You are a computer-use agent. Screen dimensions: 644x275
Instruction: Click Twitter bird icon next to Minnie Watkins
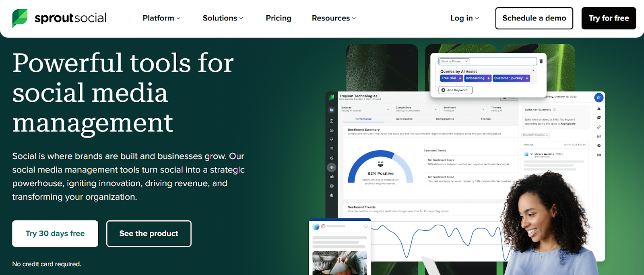pyautogui.click(x=531, y=154)
